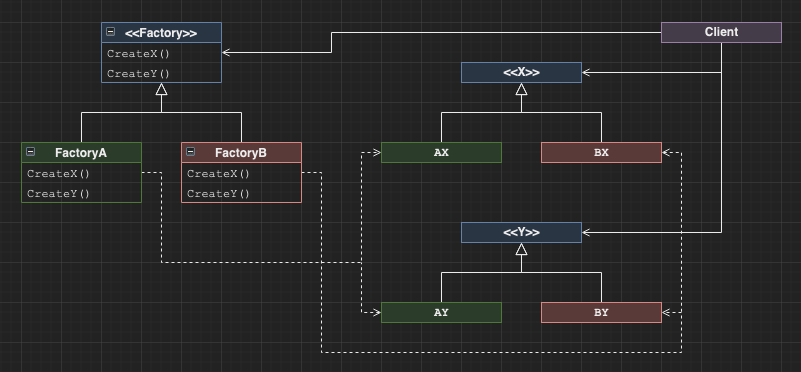Select CreateX() method in FactoryB
The image size is (801, 372).
tap(241, 173)
